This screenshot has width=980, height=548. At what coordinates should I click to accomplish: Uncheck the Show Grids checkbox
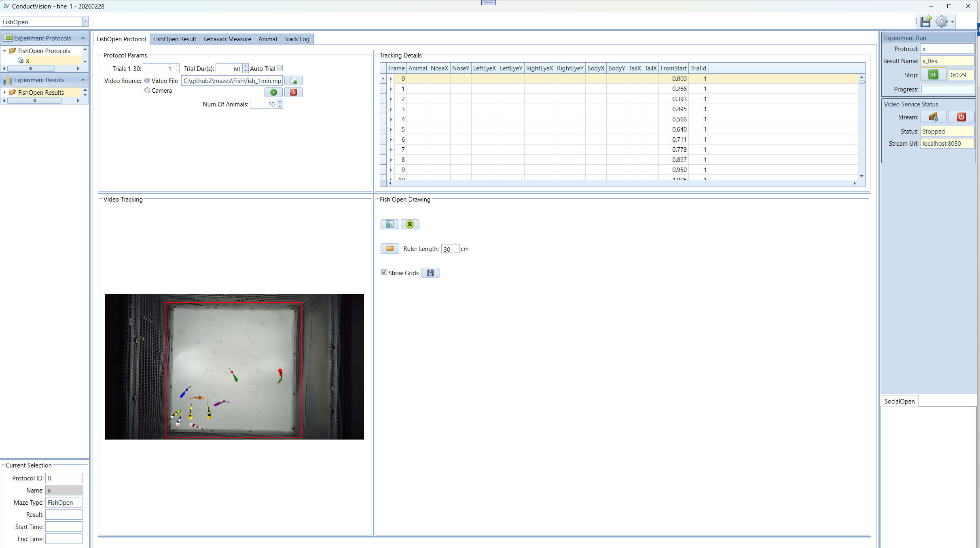(384, 272)
